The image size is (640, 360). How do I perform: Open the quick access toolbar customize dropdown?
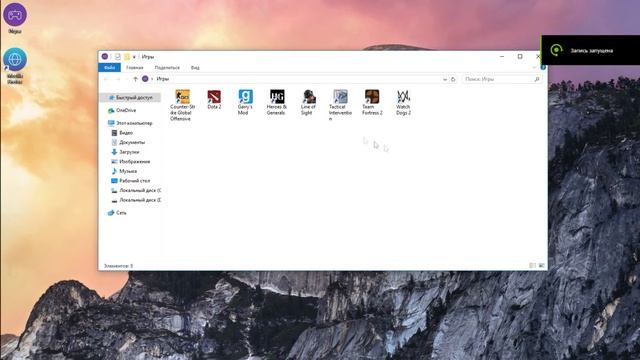(x=134, y=57)
